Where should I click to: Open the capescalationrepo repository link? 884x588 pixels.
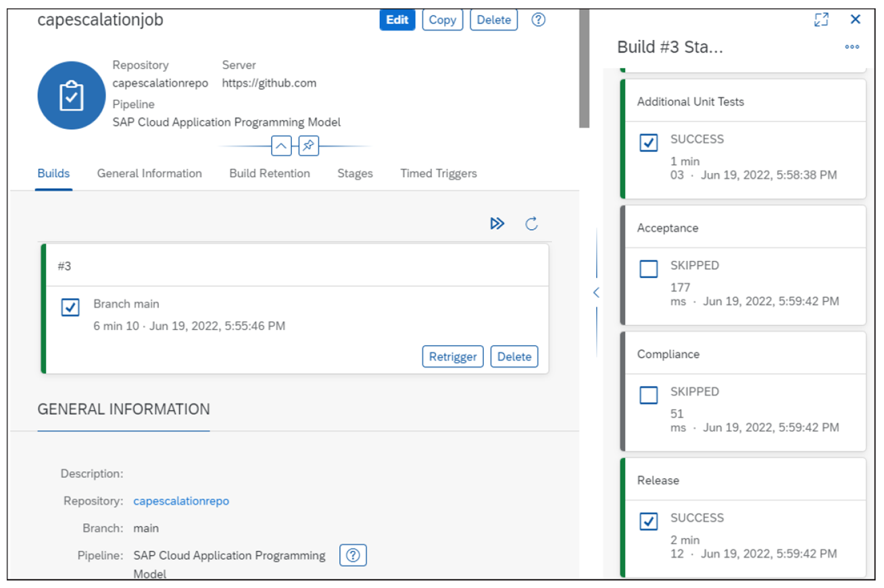tap(181, 501)
